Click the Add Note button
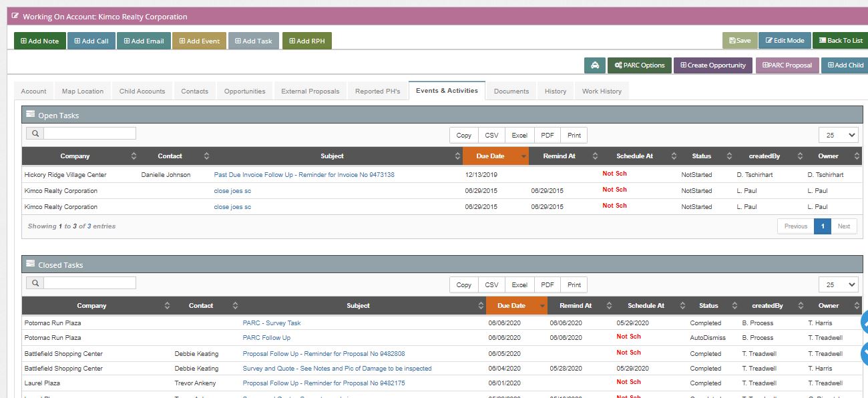Screen dimensions: 868x398 click(40, 41)
